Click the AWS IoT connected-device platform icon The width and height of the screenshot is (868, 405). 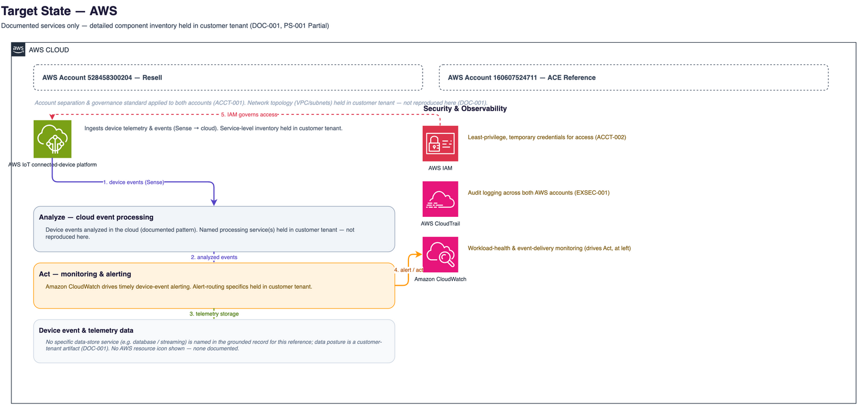53,139
